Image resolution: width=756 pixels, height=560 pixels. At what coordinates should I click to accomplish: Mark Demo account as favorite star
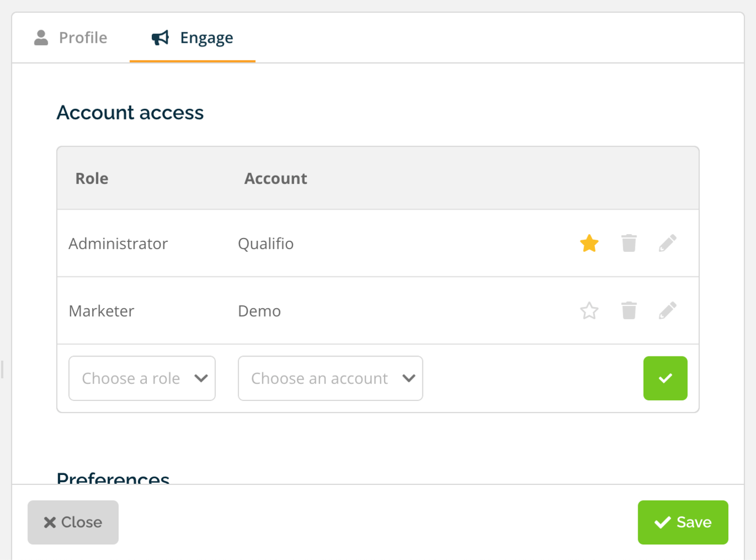589,310
